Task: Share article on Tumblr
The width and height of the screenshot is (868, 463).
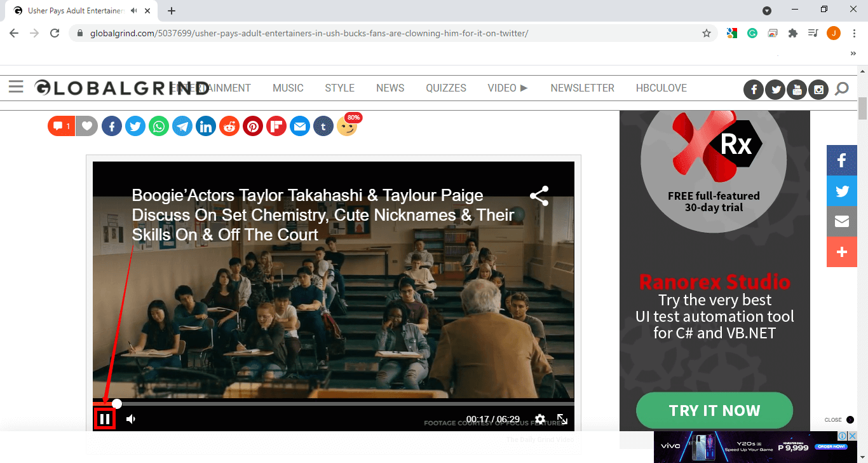Action: tap(323, 126)
